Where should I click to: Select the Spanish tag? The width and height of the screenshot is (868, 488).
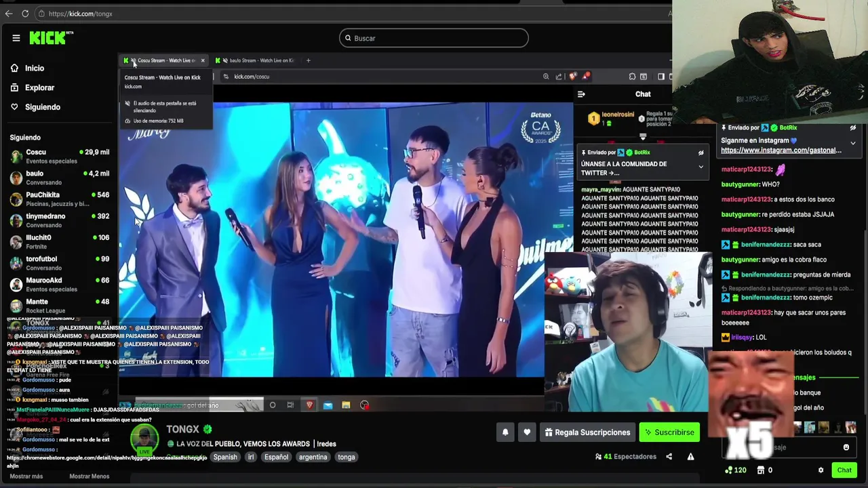click(225, 457)
